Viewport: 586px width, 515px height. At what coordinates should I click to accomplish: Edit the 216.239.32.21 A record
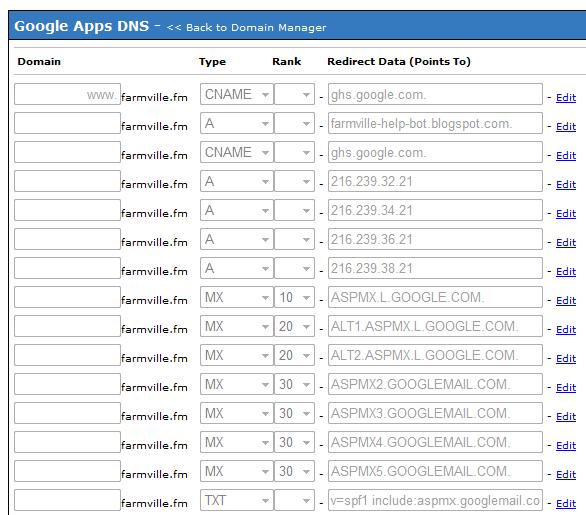(x=566, y=185)
